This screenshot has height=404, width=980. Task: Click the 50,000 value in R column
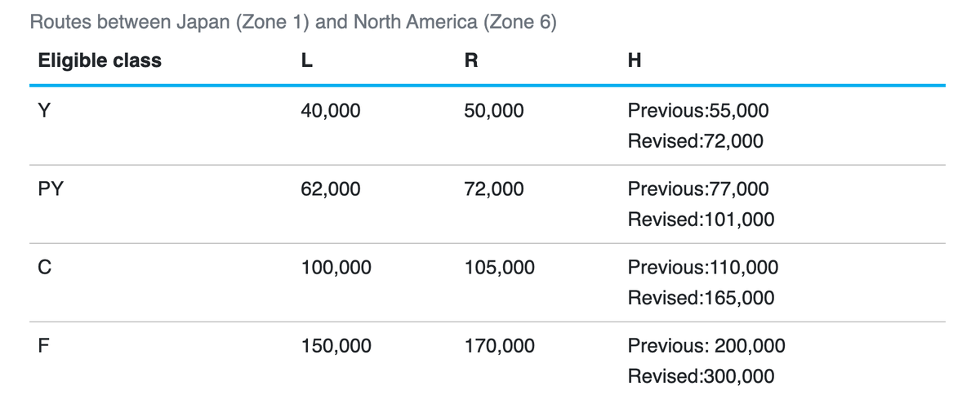[x=494, y=110]
